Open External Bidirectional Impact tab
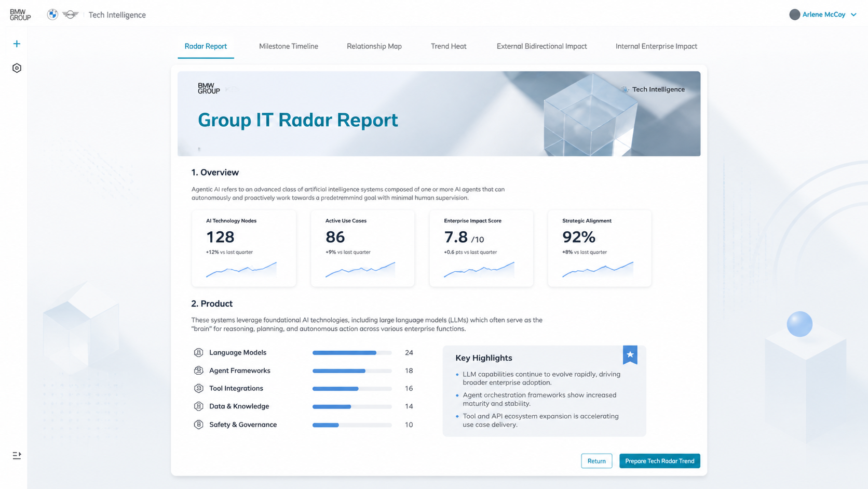This screenshot has height=489, width=868. tap(541, 46)
